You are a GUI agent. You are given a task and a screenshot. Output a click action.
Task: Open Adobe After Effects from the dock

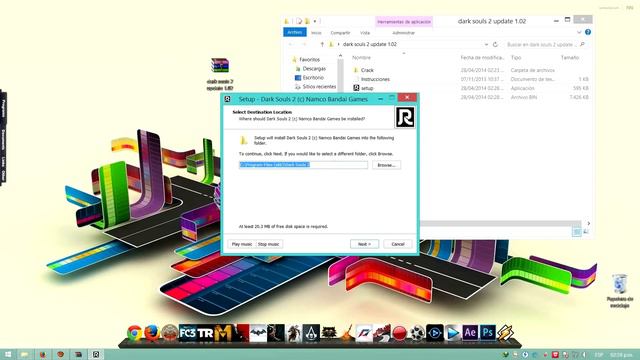pyautogui.click(x=470, y=333)
